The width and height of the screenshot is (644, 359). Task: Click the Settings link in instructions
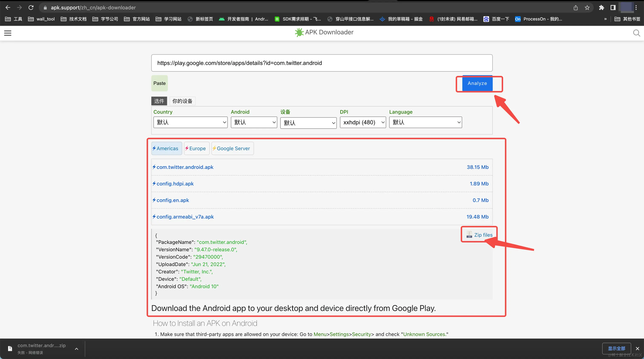(x=339, y=334)
